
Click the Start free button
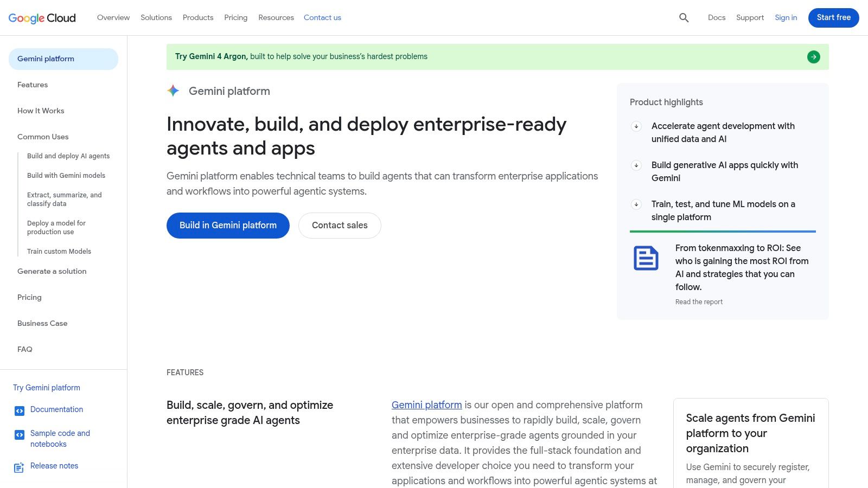coord(834,18)
